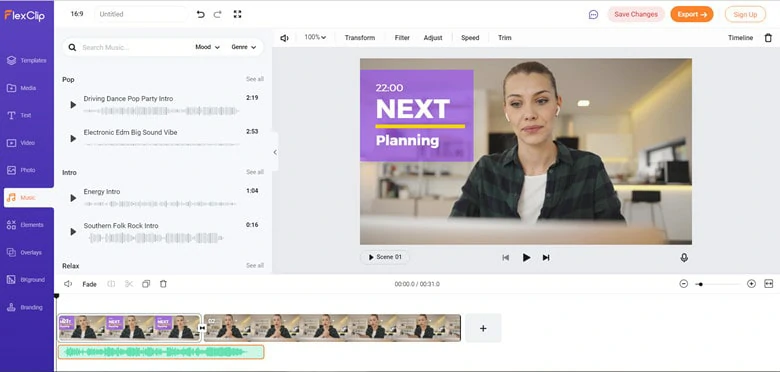The width and height of the screenshot is (780, 372).
Task: Play the video preview
Action: (x=526, y=258)
